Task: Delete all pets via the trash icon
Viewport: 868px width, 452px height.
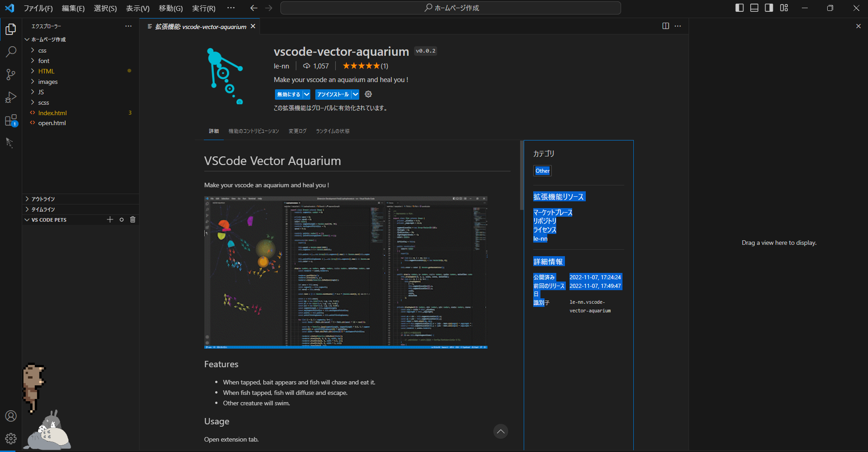Action: click(132, 219)
